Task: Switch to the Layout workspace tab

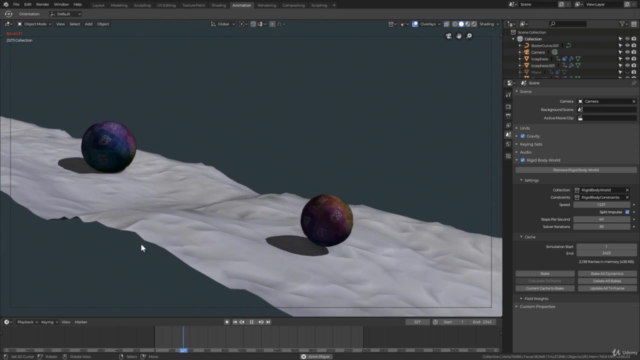Action: click(98, 5)
